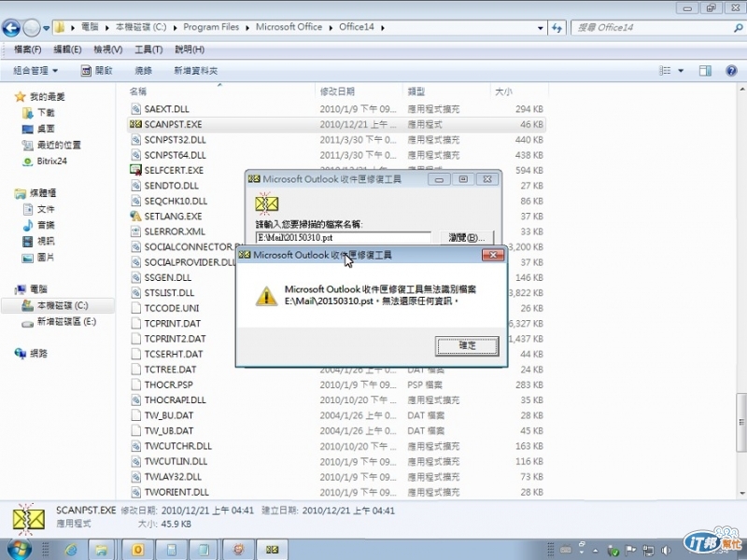The image size is (747, 560).
Task: Open Windows Explorer taskbar icon
Action: 101,550
